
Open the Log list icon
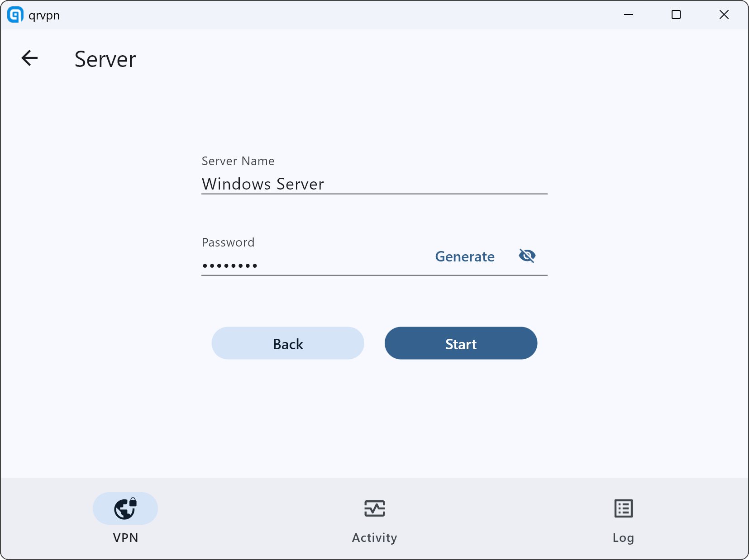[623, 508]
